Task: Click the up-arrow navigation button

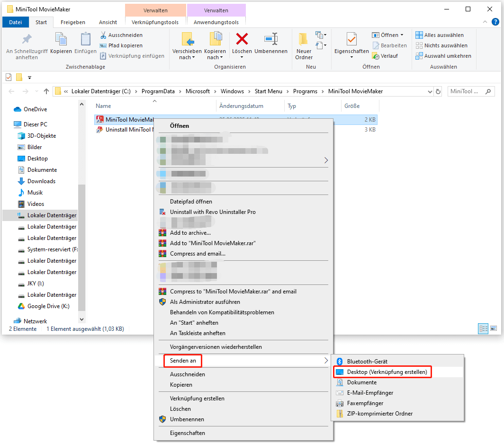Action: tap(46, 91)
